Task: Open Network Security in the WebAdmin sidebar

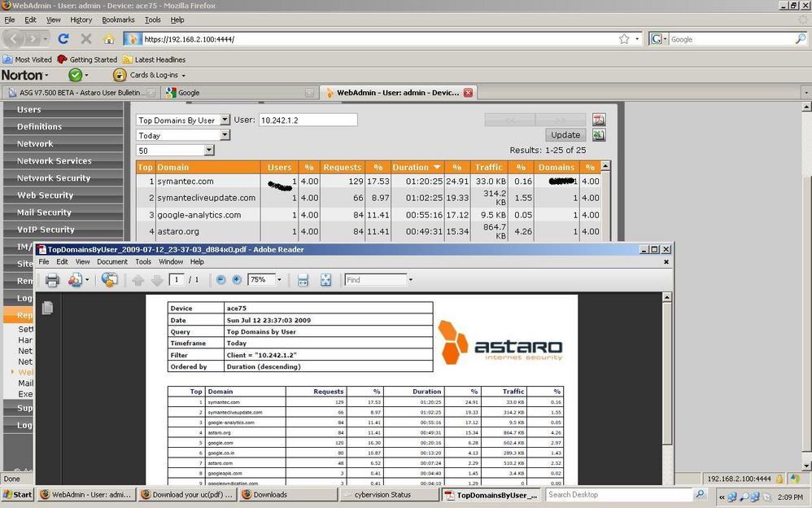Action: click(63, 177)
